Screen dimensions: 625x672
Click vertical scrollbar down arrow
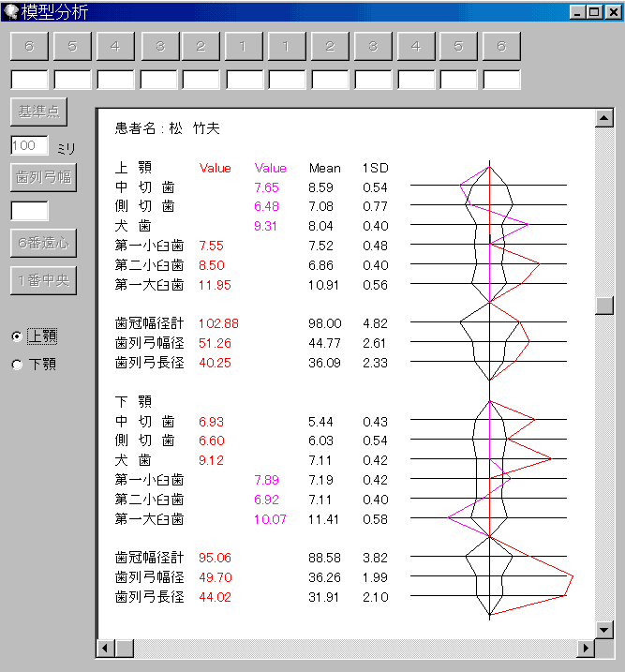click(x=604, y=629)
